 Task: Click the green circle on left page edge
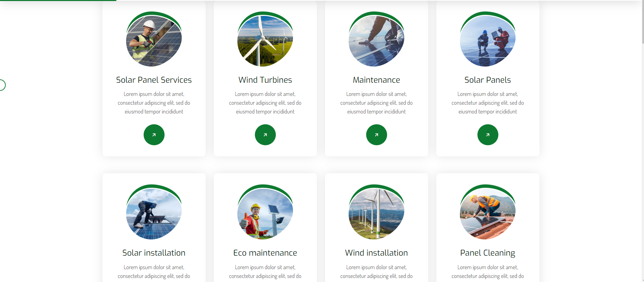(x=2, y=85)
